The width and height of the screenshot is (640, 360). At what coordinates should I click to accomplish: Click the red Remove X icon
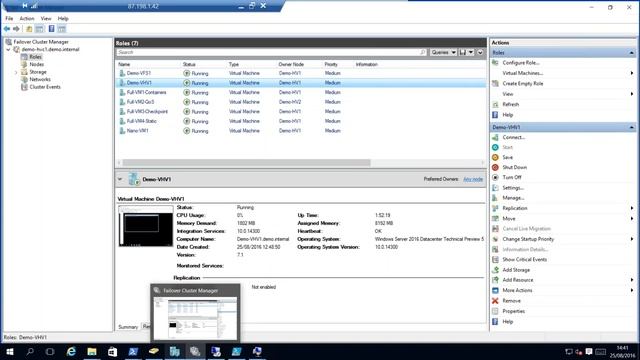[495, 301]
